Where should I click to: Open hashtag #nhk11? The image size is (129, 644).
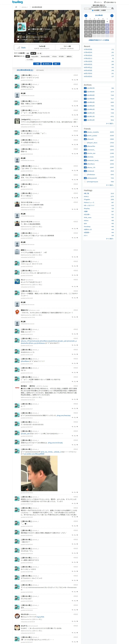tap(86, 197)
